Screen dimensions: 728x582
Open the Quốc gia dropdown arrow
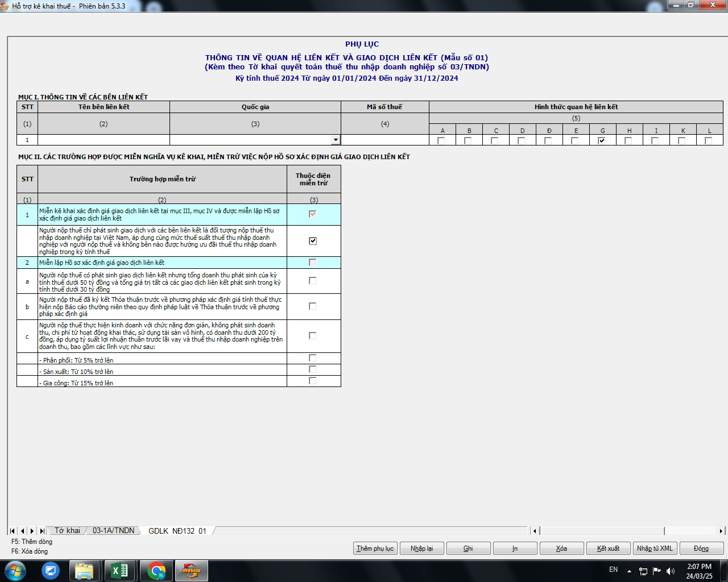click(x=336, y=140)
